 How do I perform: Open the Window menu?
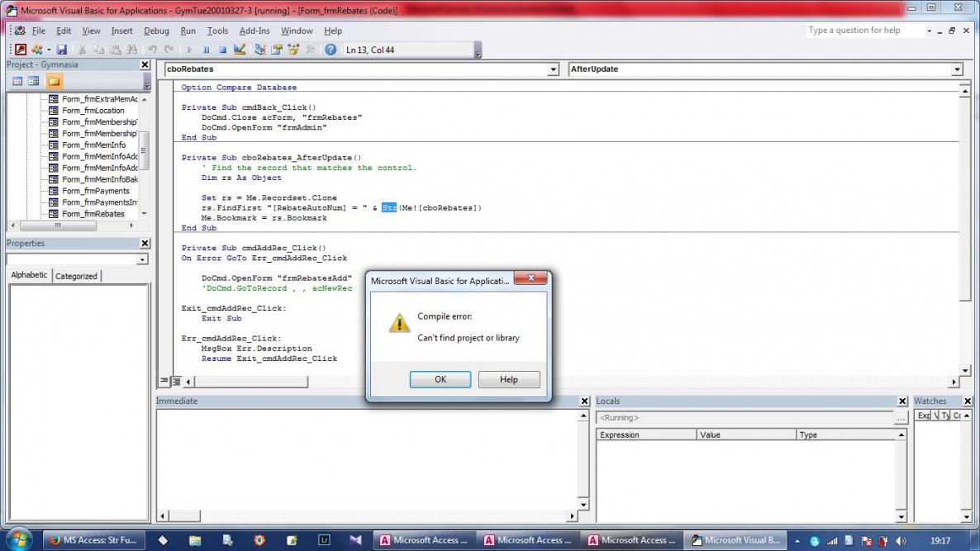[x=297, y=31]
